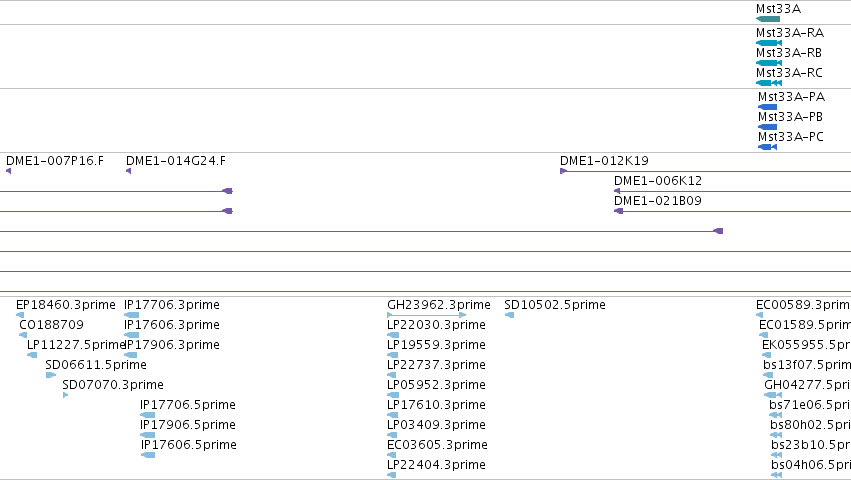Click the DME1-014G24.F arrow marker
Screen dimensions: 851x480
tap(129, 171)
